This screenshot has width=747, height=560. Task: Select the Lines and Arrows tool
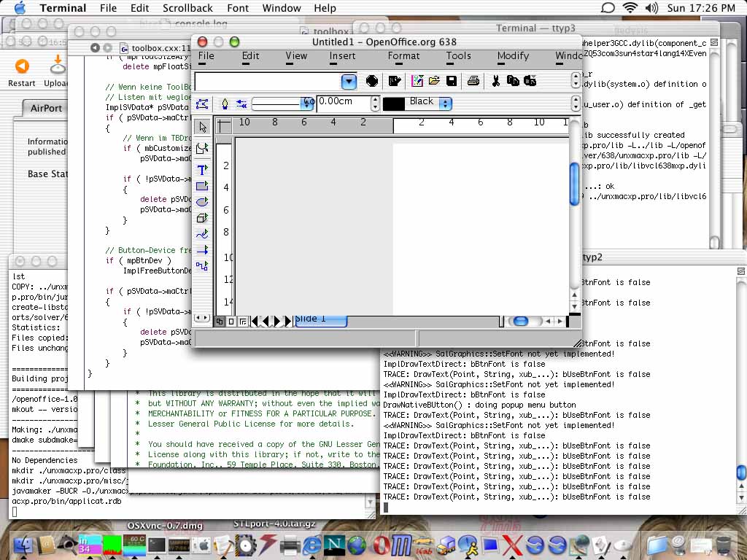[x=203, y=250]
